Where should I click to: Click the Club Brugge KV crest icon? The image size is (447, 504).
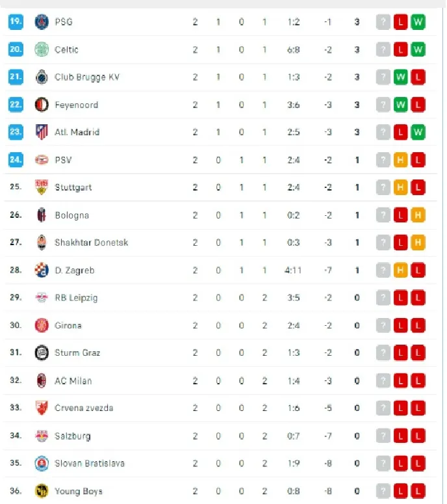42,77
